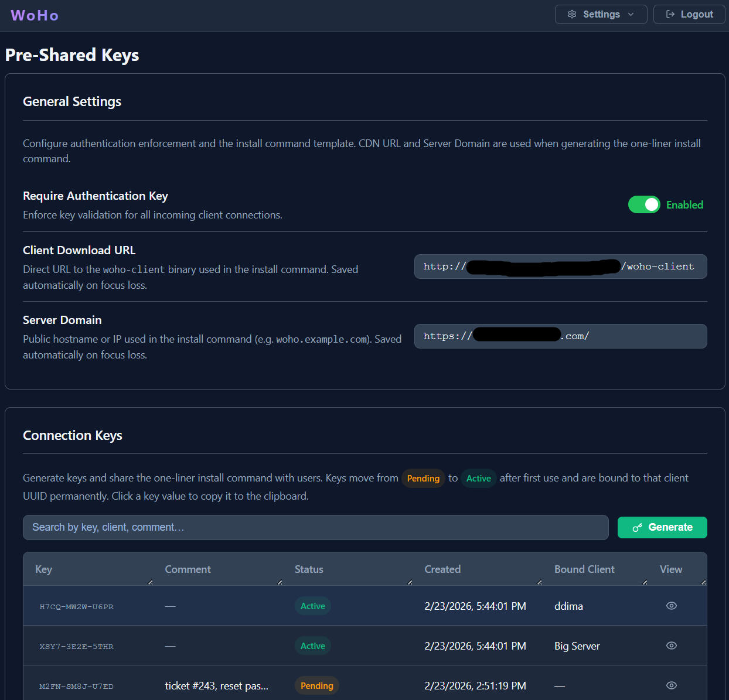View details of key XSY7-3E2E-5THR eye icon
The width and height of the screenshot is (729, 700).
click(x=672, y=646)
